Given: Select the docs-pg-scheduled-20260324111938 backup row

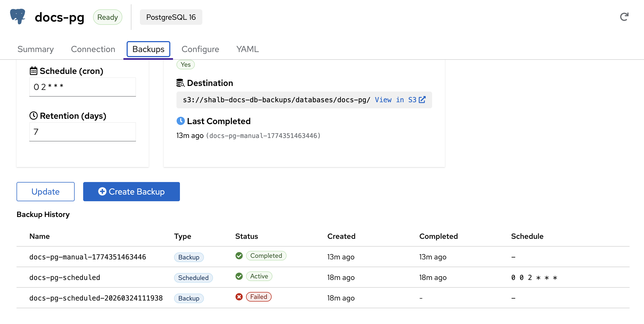Looking at the screenshot, I should pos(96,298).
